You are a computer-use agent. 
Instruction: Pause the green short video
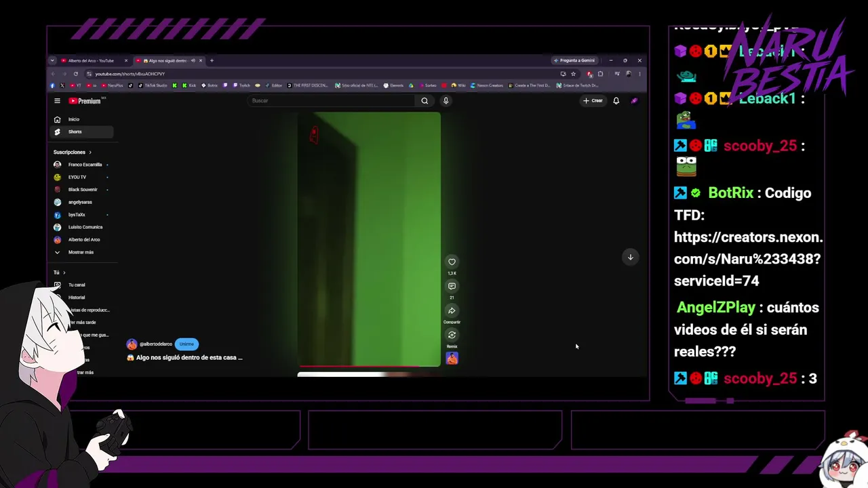coord(369,239)
